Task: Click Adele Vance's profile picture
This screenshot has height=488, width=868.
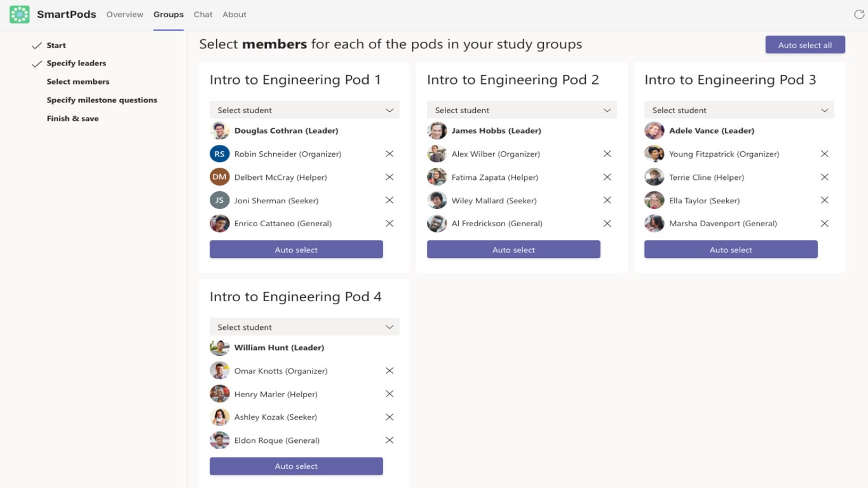Action: pos(654,131)
